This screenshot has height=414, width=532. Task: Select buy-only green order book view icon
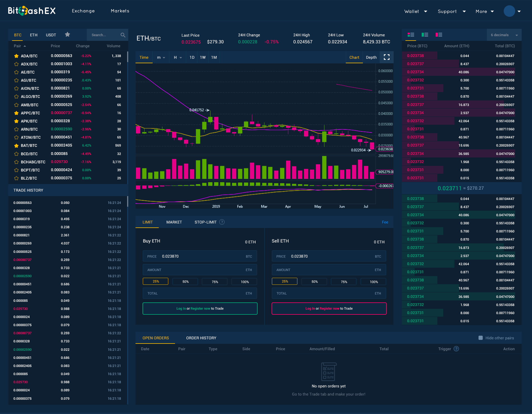pyautogui.click(x=425, y=35)
